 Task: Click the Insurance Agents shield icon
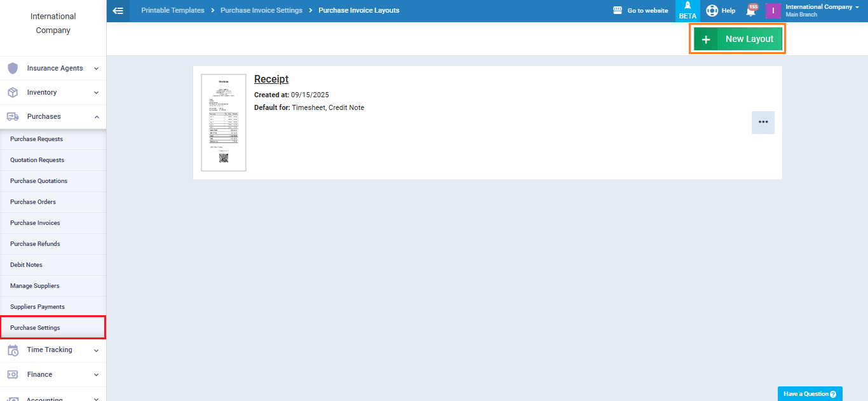click(13, 68)
